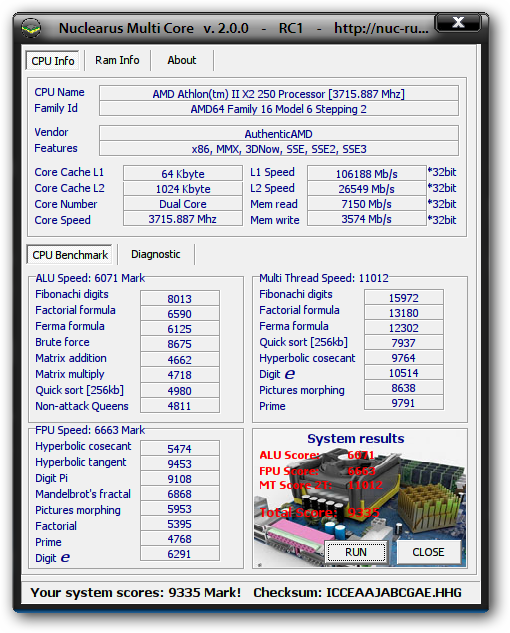Click the Family Id field value

coord(279,109)
